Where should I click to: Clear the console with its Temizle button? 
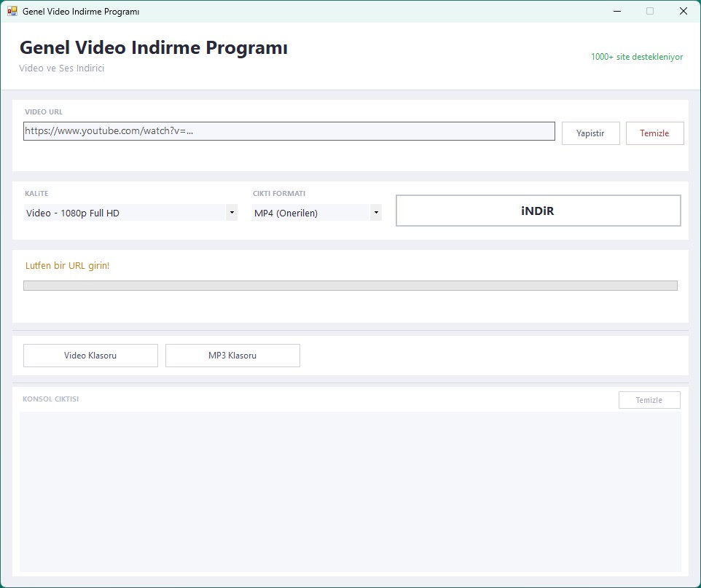click(649, 400)
